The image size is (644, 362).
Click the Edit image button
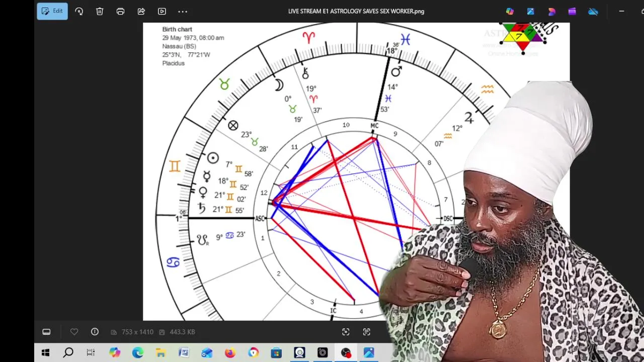click(x=52, y=11)
